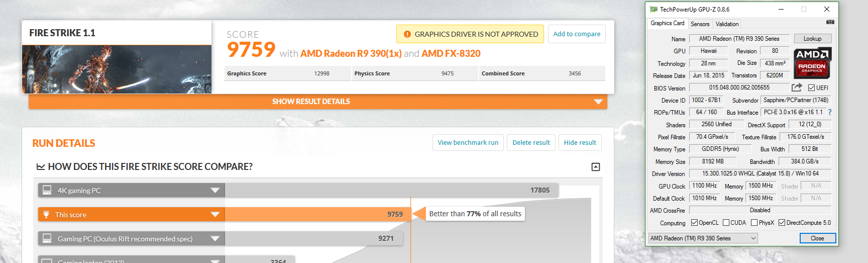Open the GPU selection combo box
The height and width of the screenshot is (263, 868).
(703, 238)
